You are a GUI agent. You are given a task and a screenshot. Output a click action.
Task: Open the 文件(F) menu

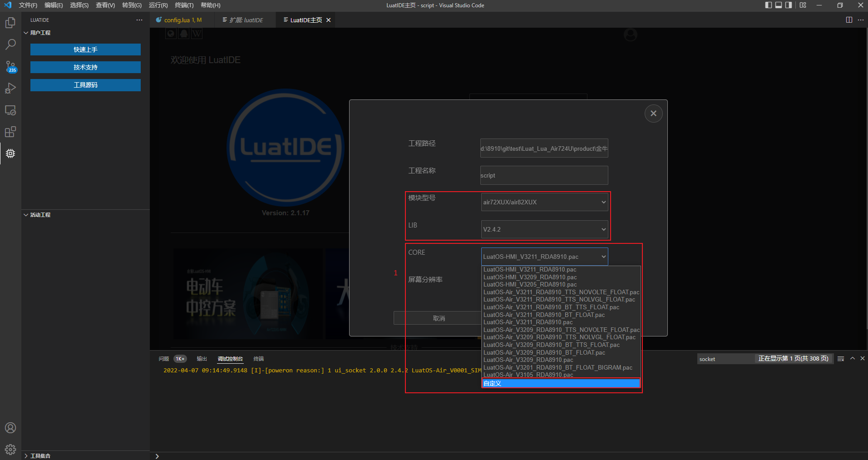click(28, 5)
